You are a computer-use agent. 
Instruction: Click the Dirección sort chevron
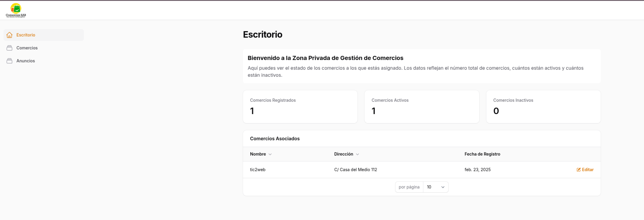click(358, 154)
